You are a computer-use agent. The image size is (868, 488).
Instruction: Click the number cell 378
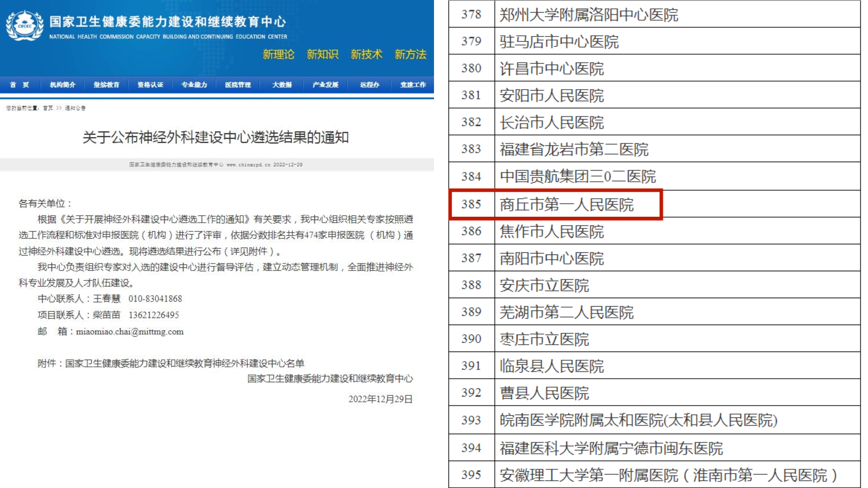[x=471, y=14]
